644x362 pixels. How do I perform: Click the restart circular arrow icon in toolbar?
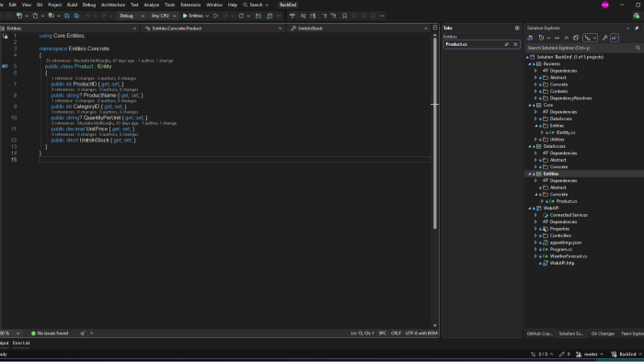pos(241,16)
